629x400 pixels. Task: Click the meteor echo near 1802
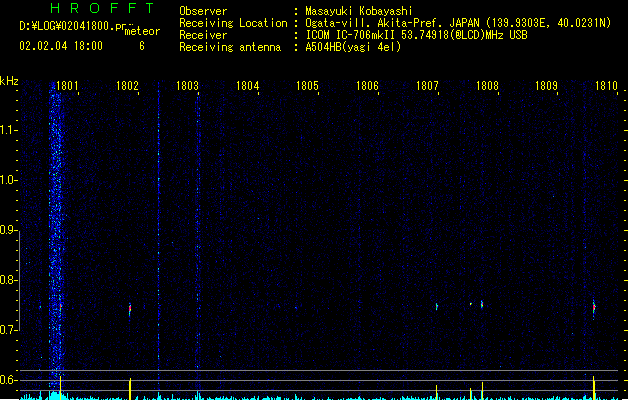pyautogui.click(x=130, y=309)
